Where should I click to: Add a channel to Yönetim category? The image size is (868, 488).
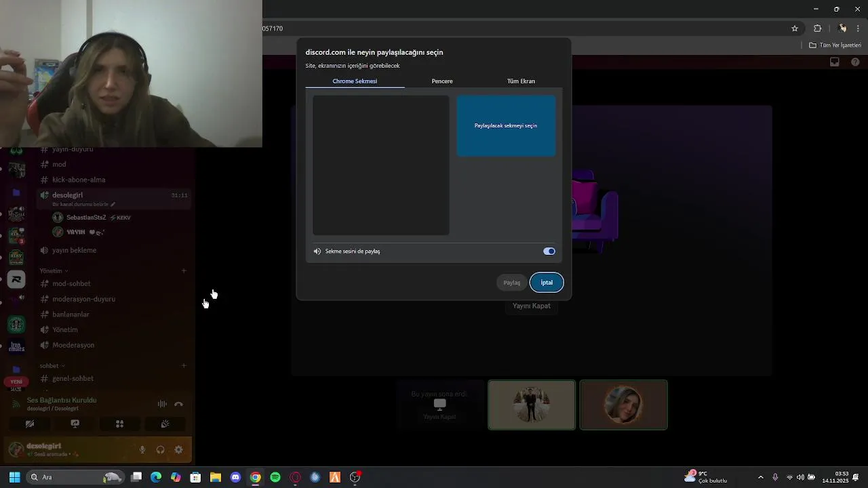(x=184, y=270)
